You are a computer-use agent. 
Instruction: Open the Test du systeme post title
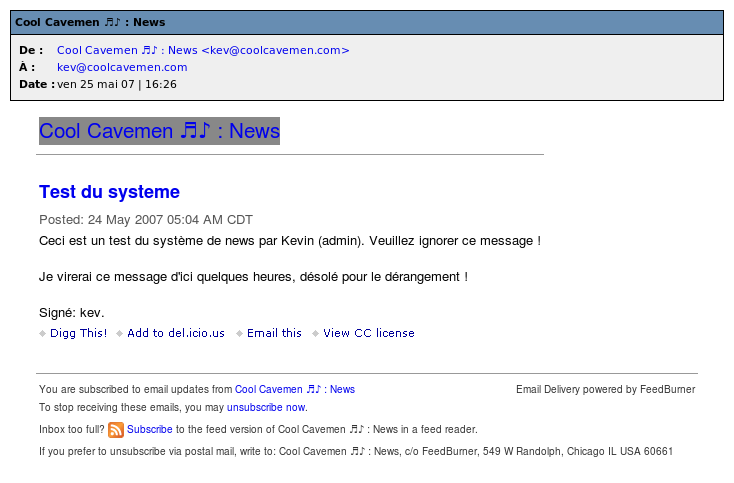coord(109,192)
